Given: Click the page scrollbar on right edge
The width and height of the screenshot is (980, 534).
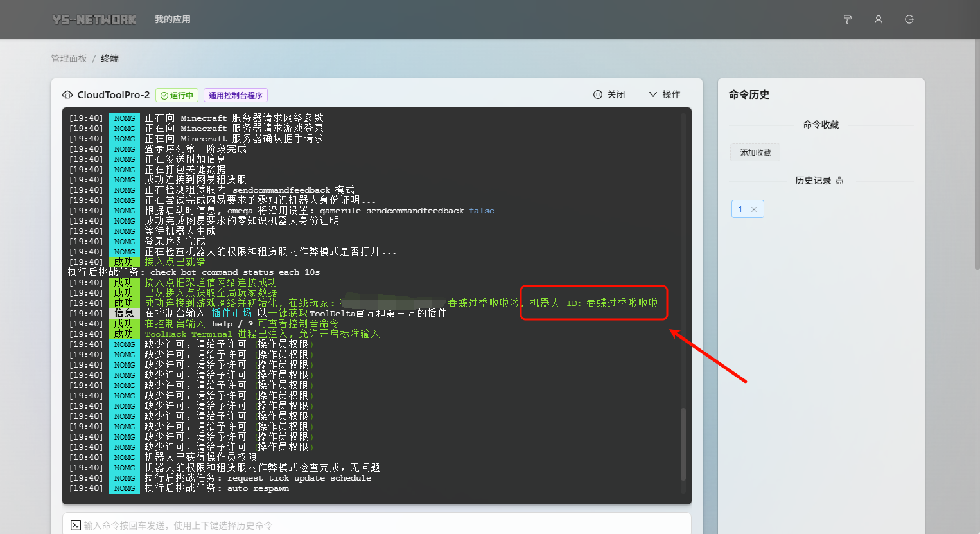Looking at the screenshot, I should [x=977, y=154].
